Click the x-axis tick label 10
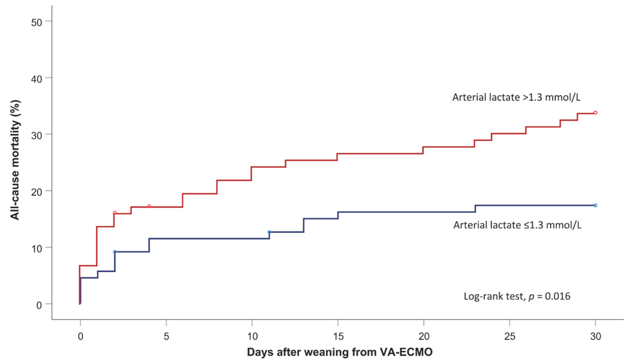The width and height of the screenshot is (632, 364). pyautogui.click(x=252, y=337)
